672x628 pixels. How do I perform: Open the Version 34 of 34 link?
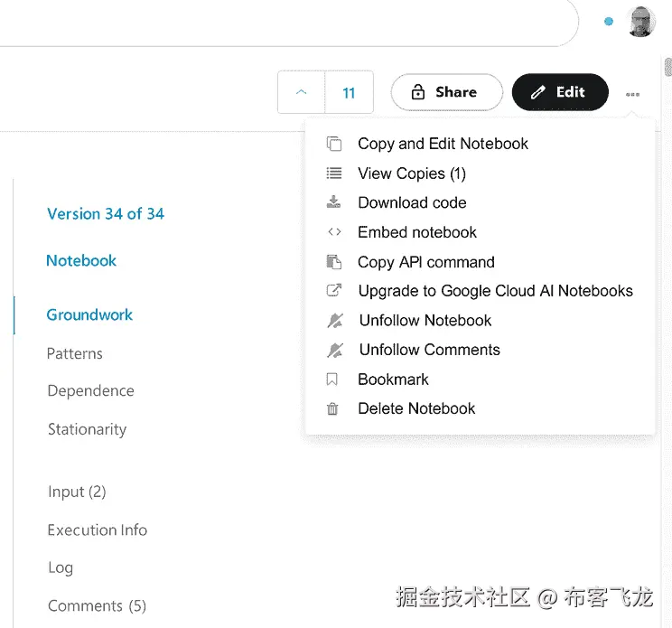(106, 214)
